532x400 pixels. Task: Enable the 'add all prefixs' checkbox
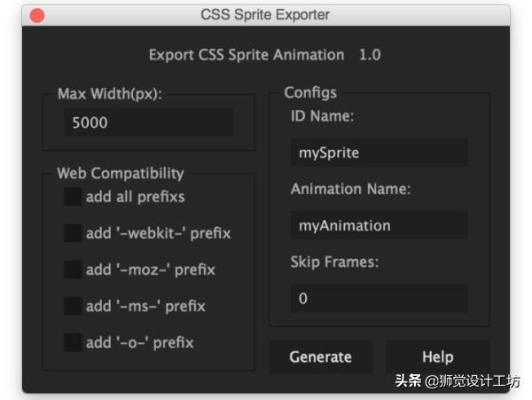73,197
